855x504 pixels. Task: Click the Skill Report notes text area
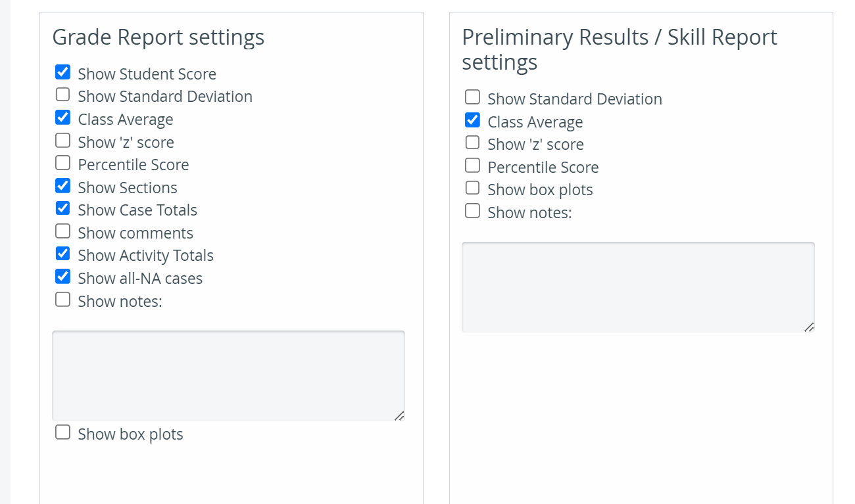click(x=638, y=287)
